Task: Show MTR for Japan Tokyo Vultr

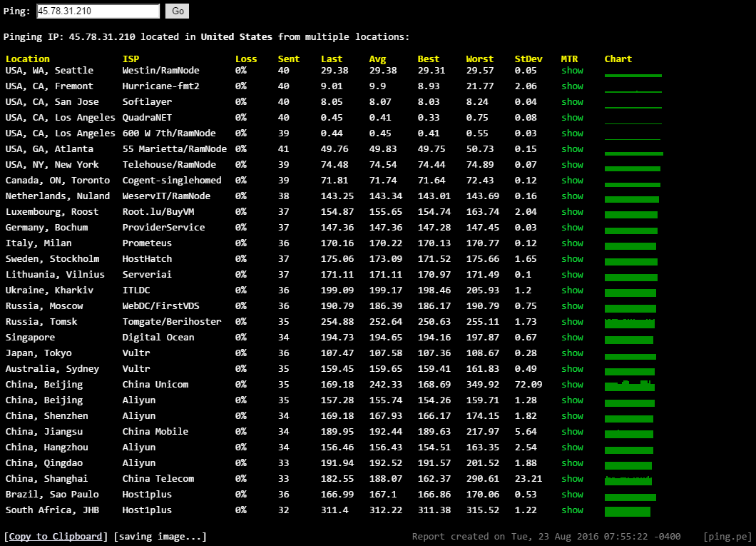Action: (x=572, y=353)
